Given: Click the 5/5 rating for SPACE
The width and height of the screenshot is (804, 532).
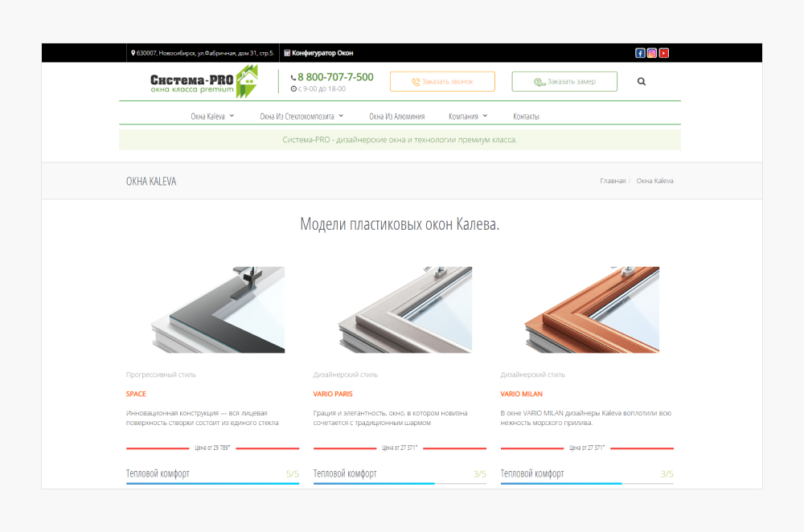Looking at the screenshot, I should (x=293, y=474).
